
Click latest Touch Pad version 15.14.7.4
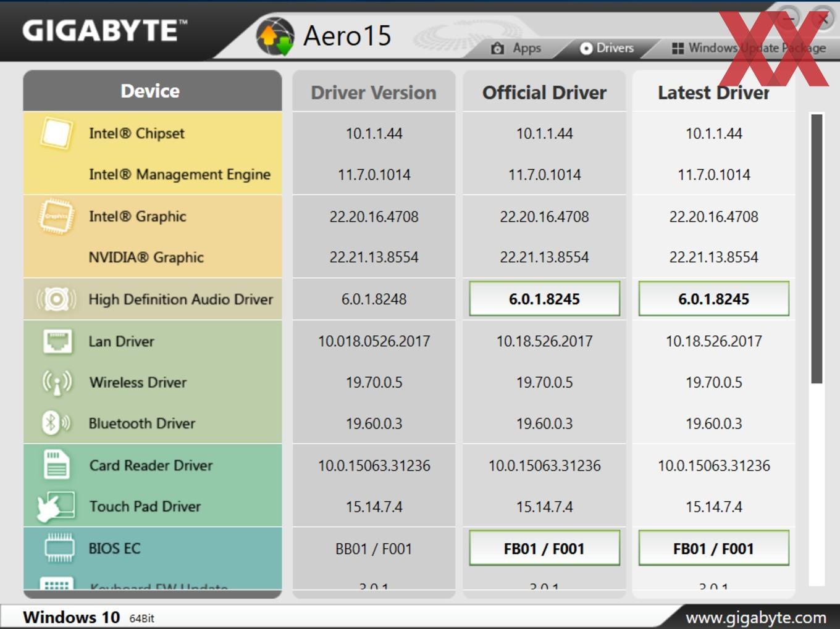713,507
